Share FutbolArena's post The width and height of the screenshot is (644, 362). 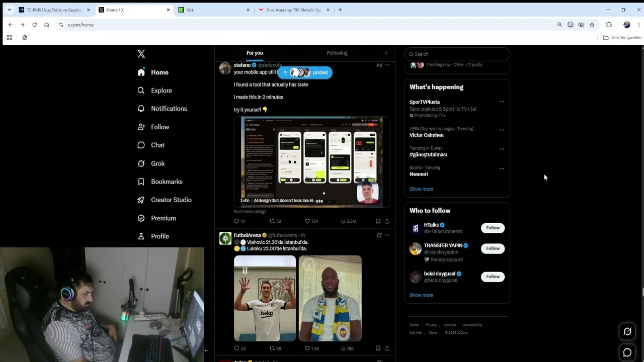[x=387, y=348]
